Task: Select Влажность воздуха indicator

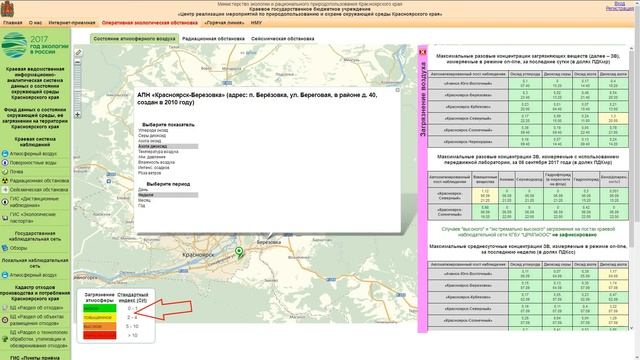Action: [156, 162]
